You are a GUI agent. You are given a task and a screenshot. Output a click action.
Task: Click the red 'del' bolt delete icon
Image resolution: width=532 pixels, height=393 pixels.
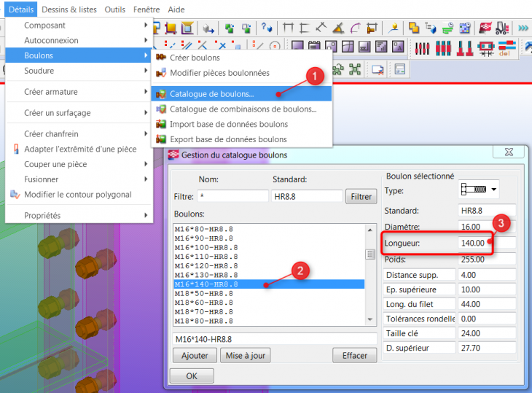tap(507, 48)
